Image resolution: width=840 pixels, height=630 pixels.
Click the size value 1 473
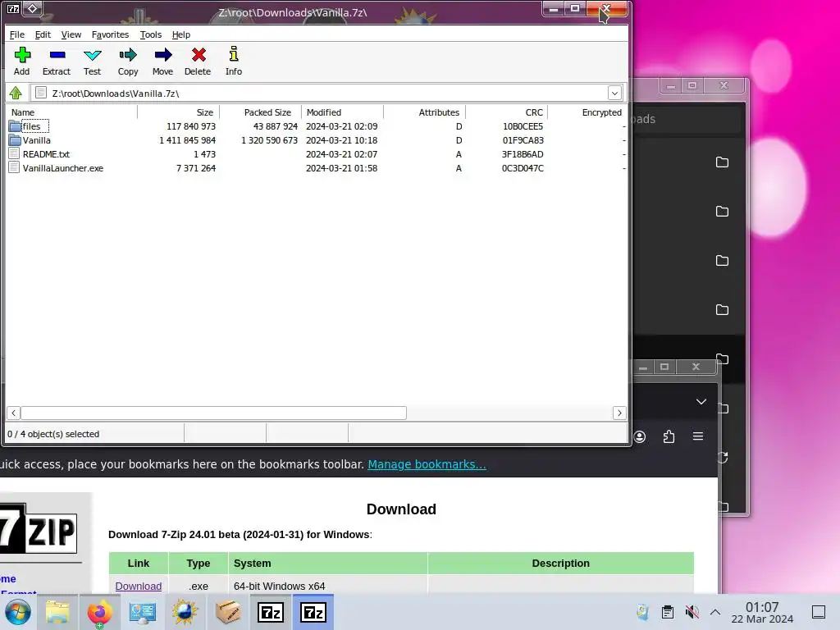click(x=204, y=154)
